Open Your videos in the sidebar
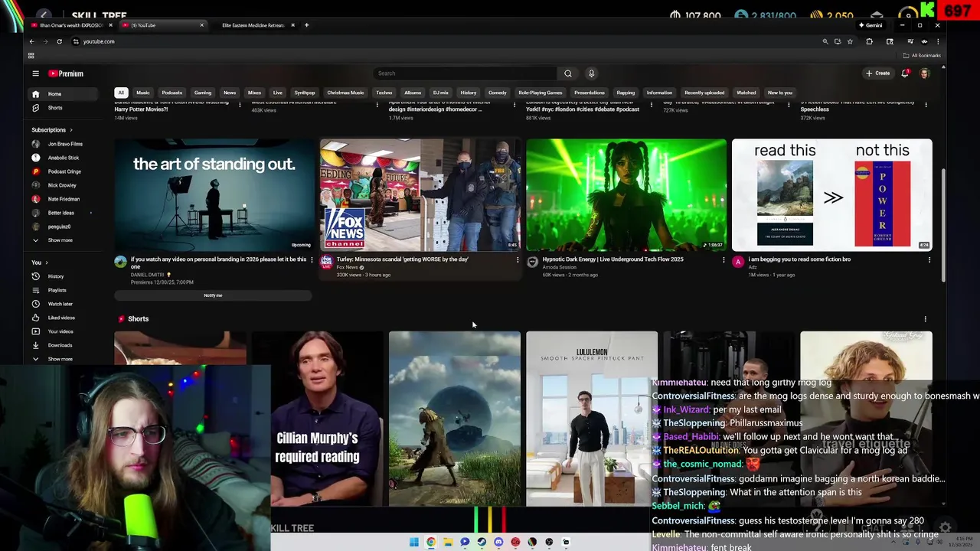Viewport: 980px width, 551px height. (x=61, y=331)
